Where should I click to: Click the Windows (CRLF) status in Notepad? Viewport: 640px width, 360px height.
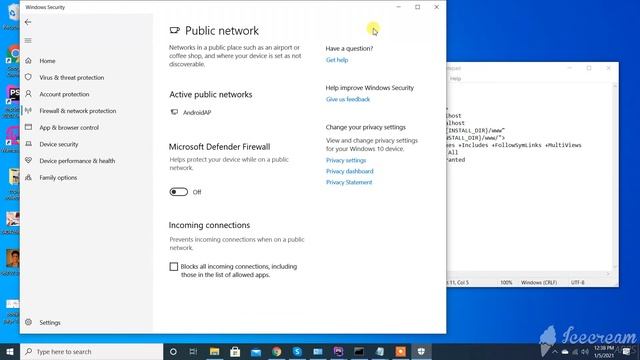click(x=539, y=282)
